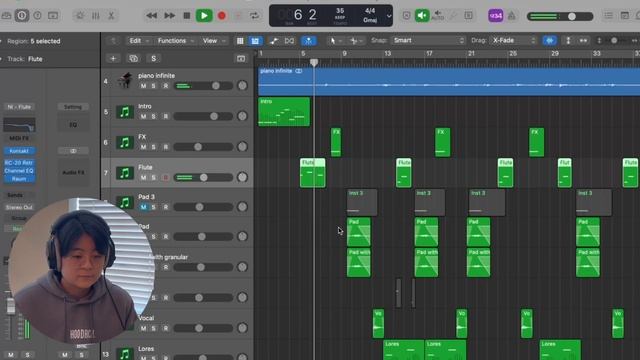Unmute the Pad 3 track

coord(143,207)
